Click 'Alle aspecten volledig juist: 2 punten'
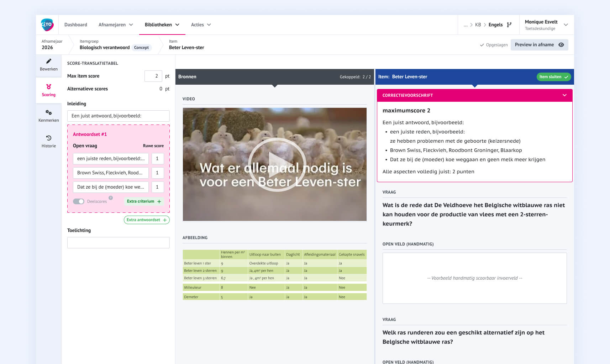The width and height of the screenshot is (610, 364). [428, 172]
